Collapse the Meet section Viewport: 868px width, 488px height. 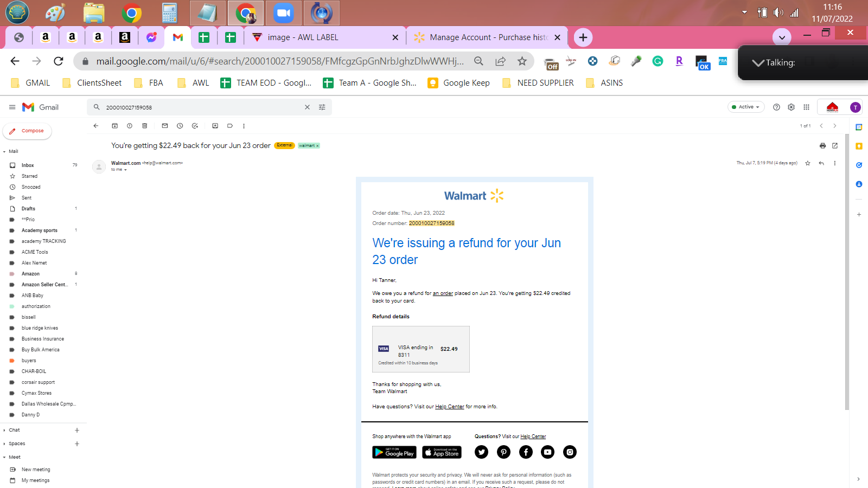pyautogui.click(x=4, y=458)
